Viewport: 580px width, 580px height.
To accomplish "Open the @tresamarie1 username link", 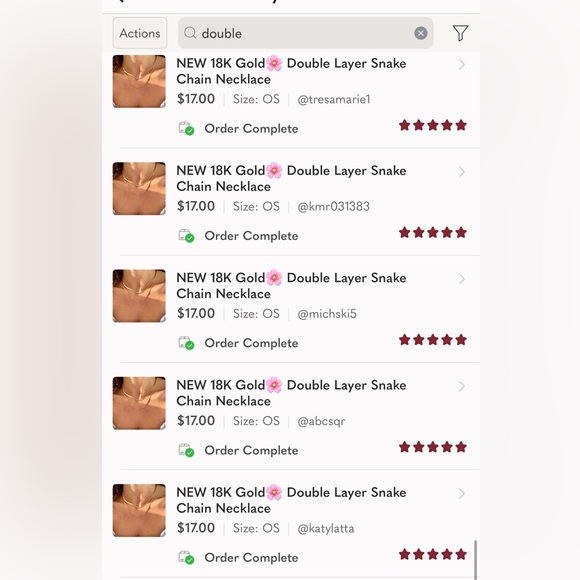I will tap(334, 99).
